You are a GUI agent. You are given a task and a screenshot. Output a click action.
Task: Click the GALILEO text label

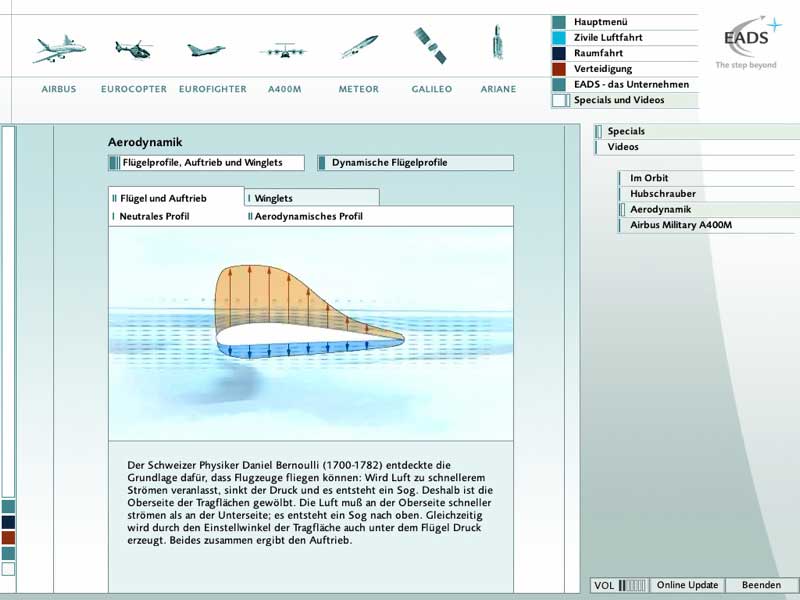tap(432, 89)
